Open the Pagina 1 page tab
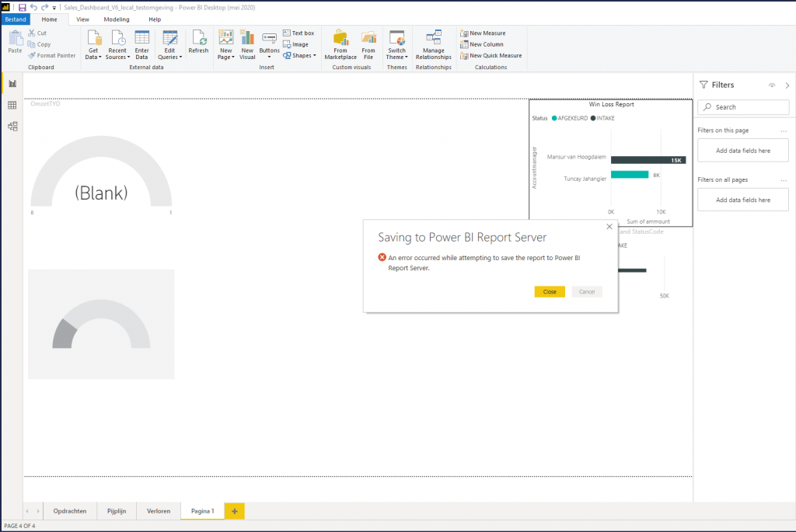The image size is (796, 532). (203, 511)
